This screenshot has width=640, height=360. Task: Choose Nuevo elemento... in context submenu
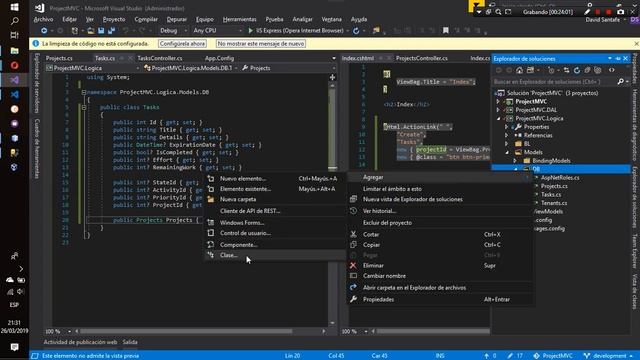274,178
